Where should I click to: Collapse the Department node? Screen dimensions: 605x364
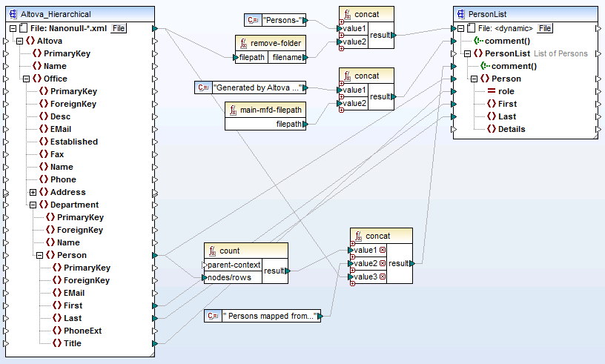tap(33, 205)
